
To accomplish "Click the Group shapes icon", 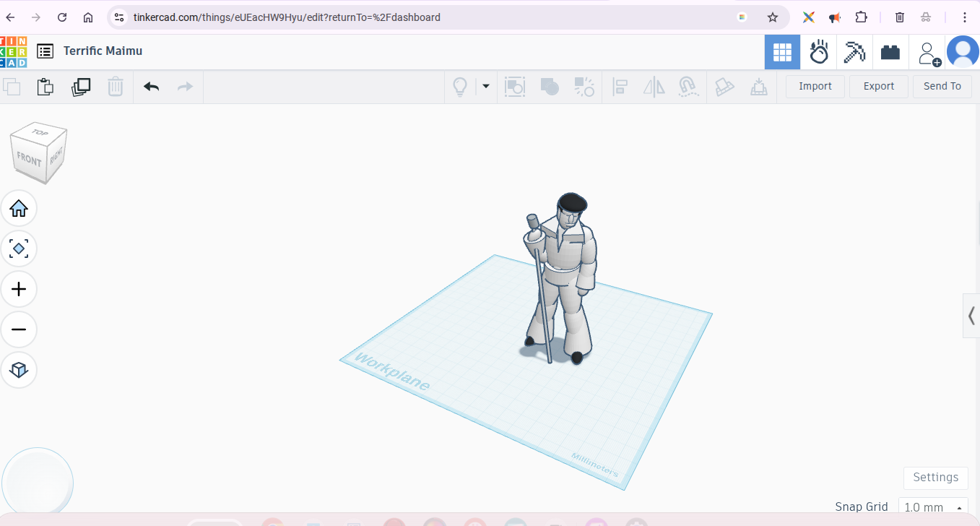I will [515, 87].
